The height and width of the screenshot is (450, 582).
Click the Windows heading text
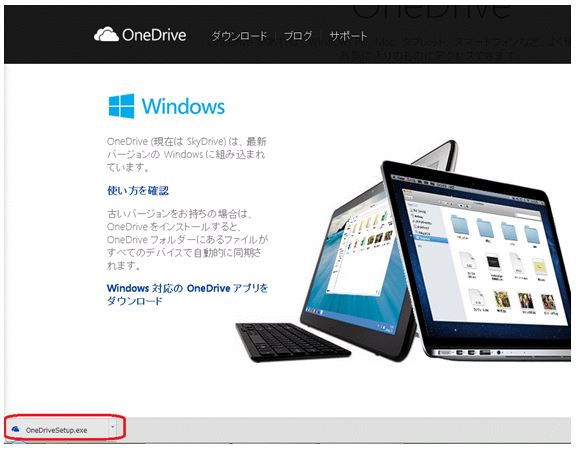pos(183,107)
